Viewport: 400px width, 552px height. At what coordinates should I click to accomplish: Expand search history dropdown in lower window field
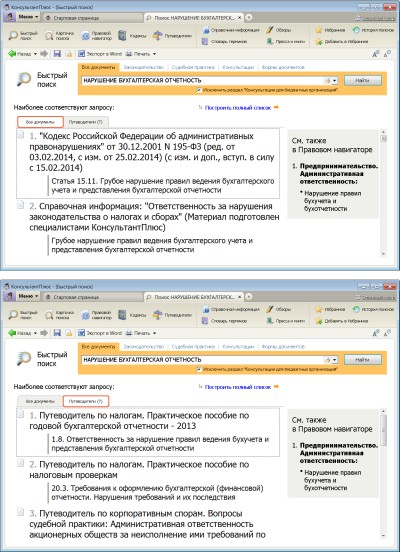coord(334,360)
